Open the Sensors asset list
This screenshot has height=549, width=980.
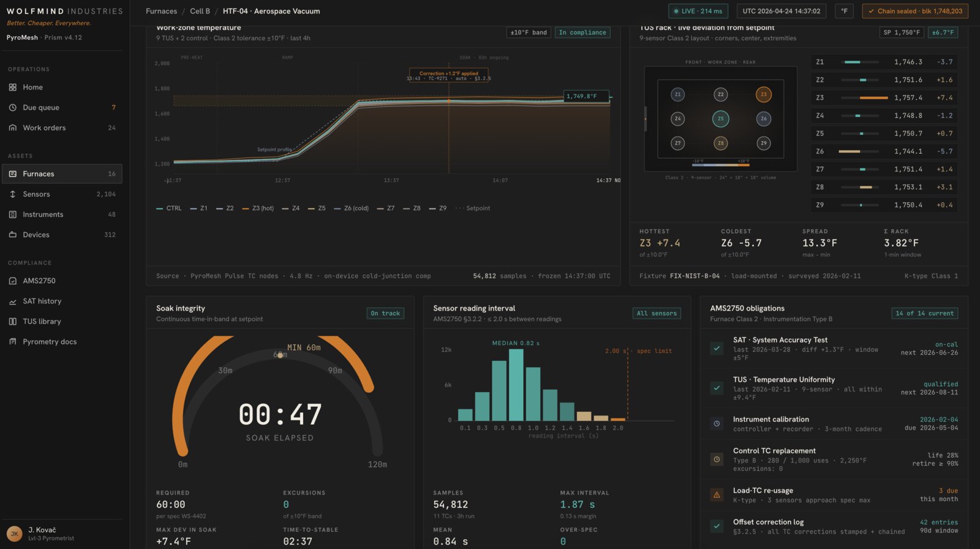(x=62, y=194)
